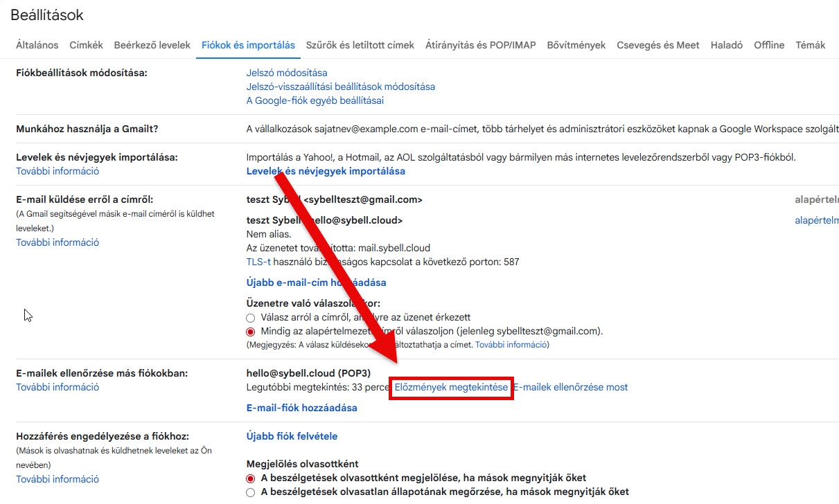
Task: Choose 'olvasatlan állapotának megőrzése' radio button
Action: coord(251,492)
